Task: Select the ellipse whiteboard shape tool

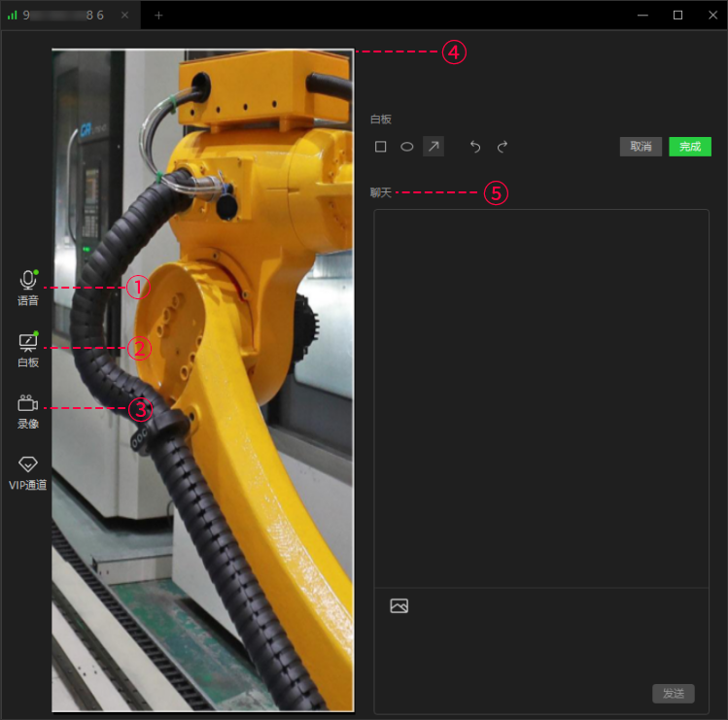Action: [x=407, y=147]
